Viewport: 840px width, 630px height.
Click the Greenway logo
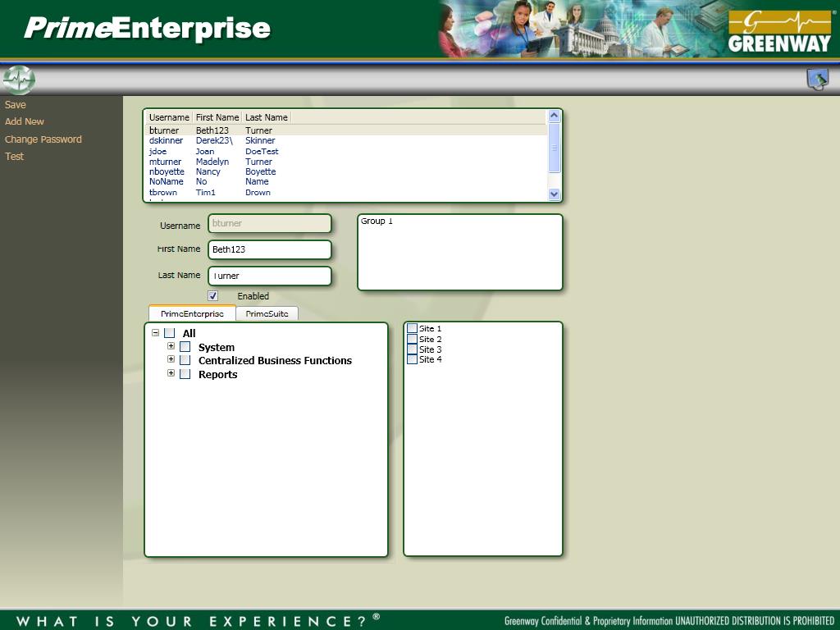pyautogui.click(x=779, y=31)
